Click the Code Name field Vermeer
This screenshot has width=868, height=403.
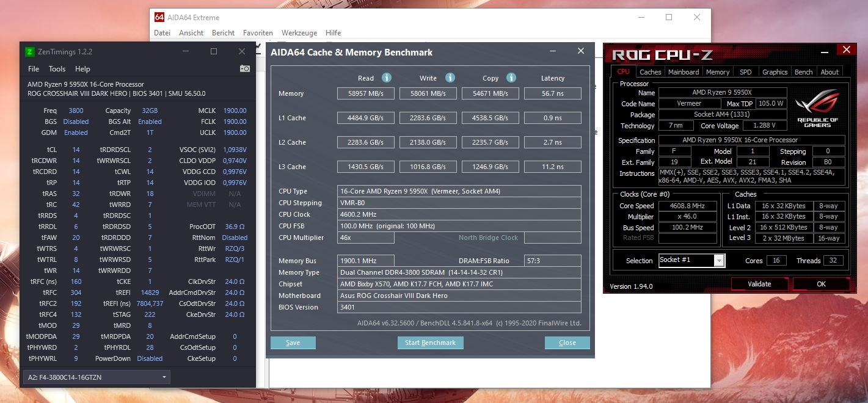click(689, 103)
